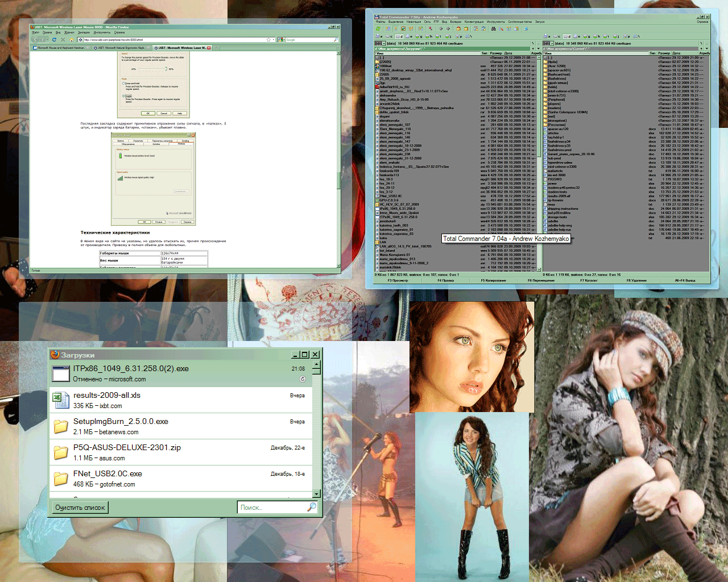Switch to the iXBT Microsoft Natural Ergonomic Keyboard tab

pos(122,48)
